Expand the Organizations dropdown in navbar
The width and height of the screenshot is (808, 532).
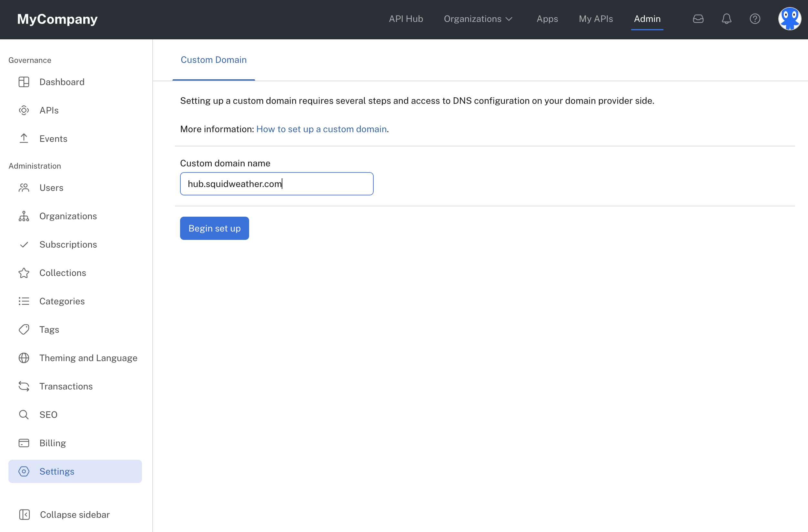tap(478, 19)
